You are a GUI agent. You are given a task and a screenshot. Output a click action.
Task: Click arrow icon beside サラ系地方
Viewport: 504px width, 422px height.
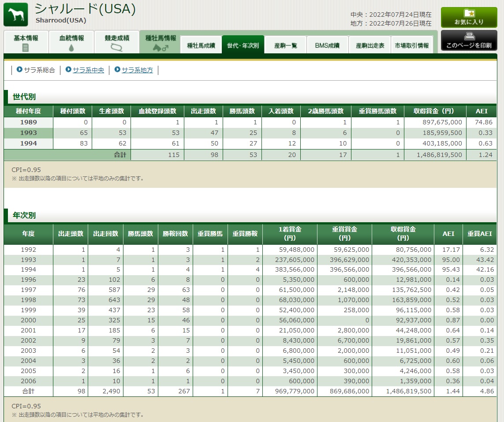[117, 70]
